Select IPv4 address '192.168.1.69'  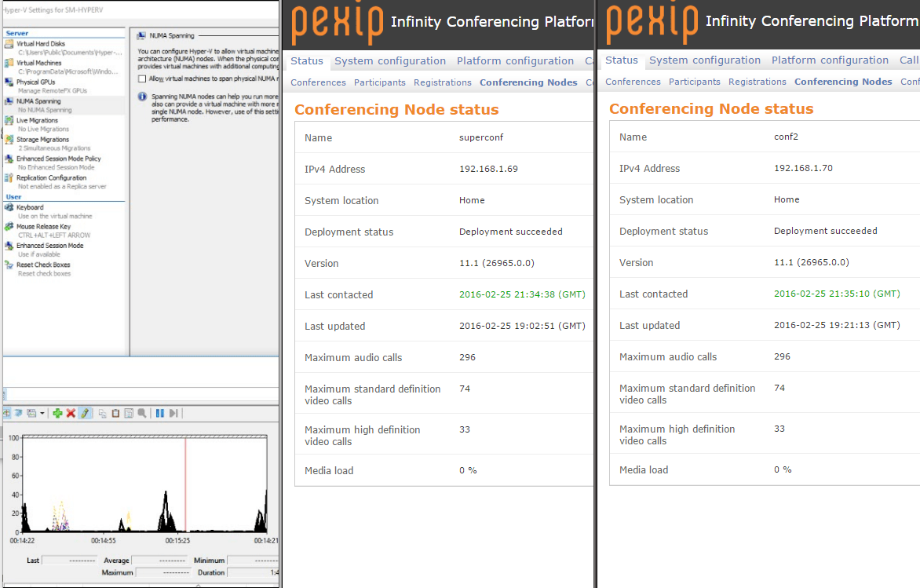coord(488,169)
